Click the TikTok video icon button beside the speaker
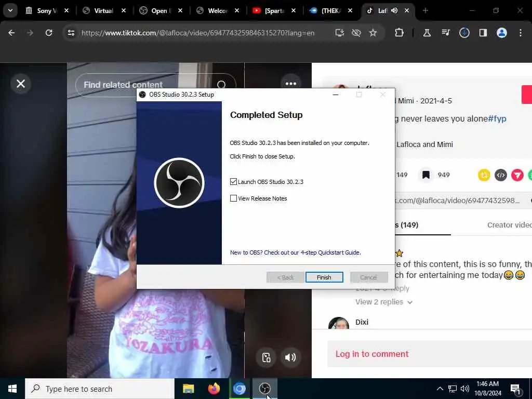 point(267,357)
